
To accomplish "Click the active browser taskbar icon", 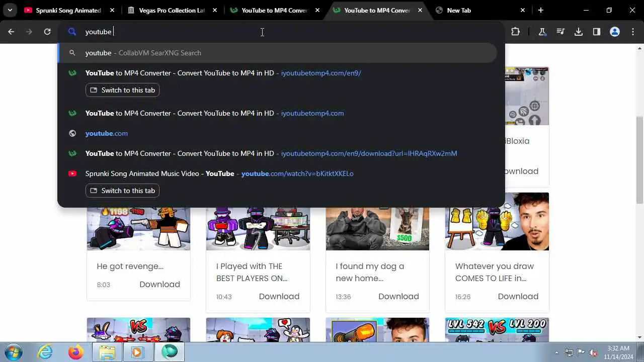I will click(170, 352).
